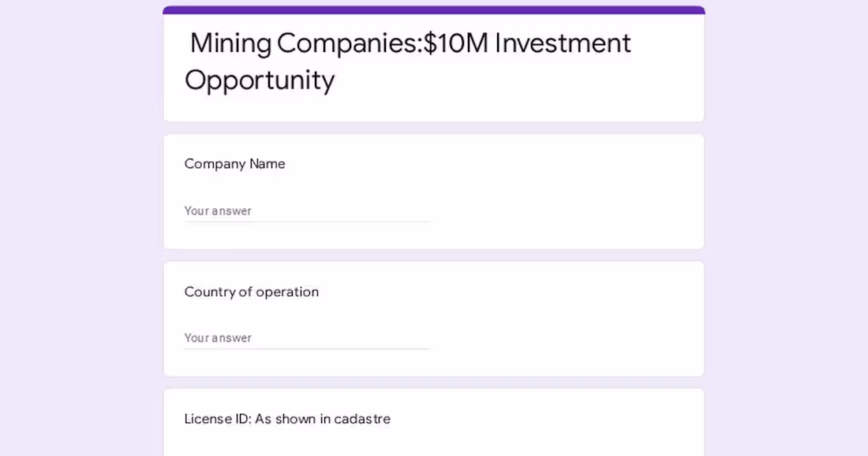Click Your answer placeholder under Country of operation
The width and height of the screenshot is (868, 456).
[218, 338]
